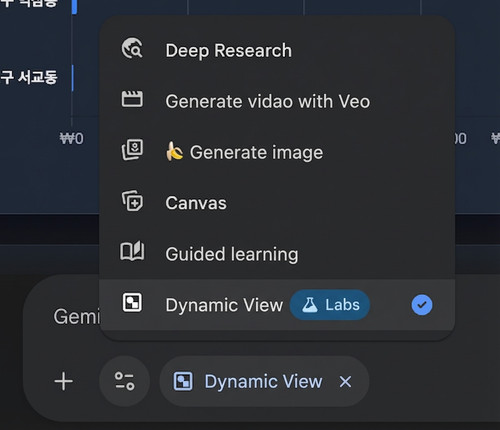Click the Deep Research globe icon
This screenshot has height=430, width=500.
click(132, 48)
